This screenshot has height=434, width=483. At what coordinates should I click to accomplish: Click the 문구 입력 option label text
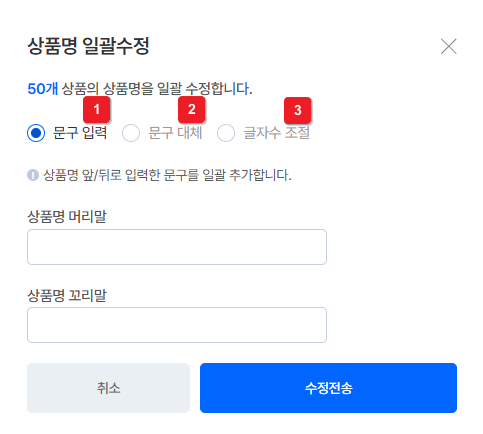pyautogui.click(x=80, y=133)
